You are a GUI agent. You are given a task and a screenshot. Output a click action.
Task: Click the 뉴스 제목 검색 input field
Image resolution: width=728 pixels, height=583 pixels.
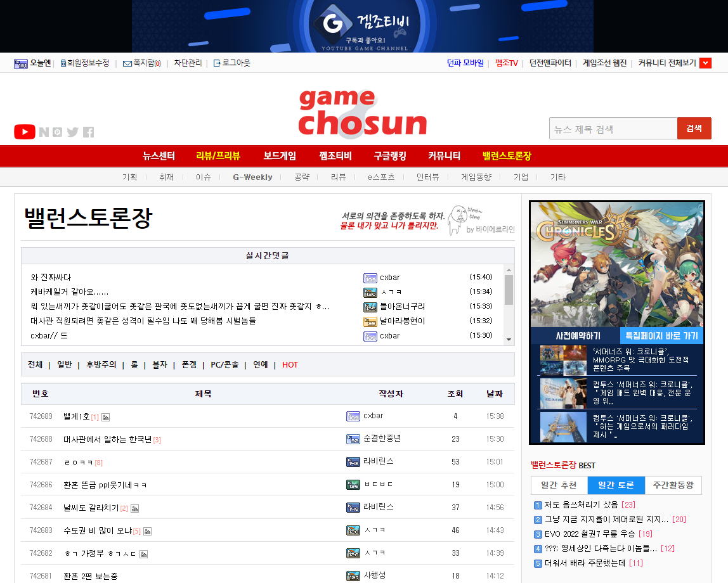613,129
